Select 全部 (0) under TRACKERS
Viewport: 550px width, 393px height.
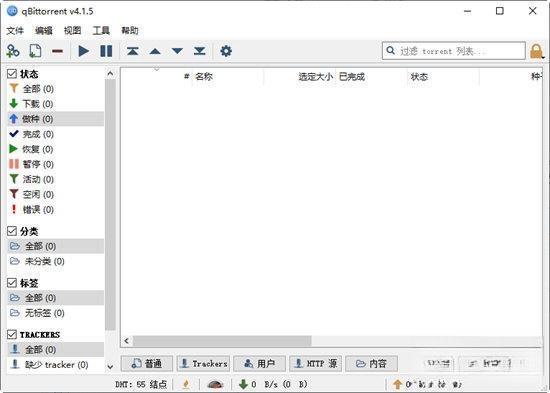tap(55, 350)
